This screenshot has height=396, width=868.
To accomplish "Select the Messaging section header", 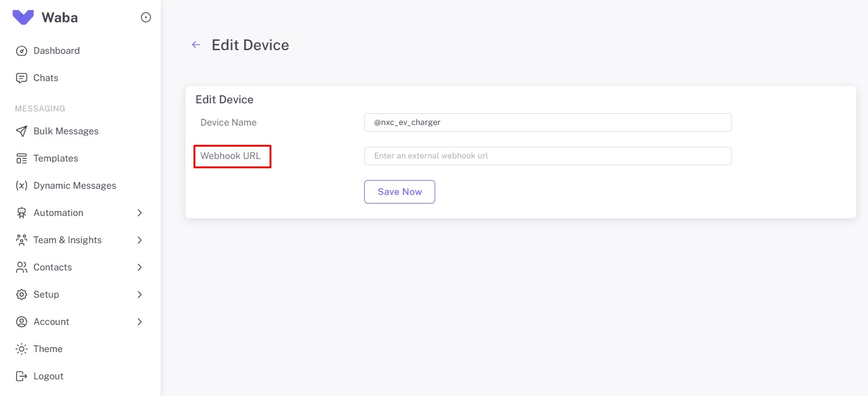I will pyautogui.click(x=40, y=108).
